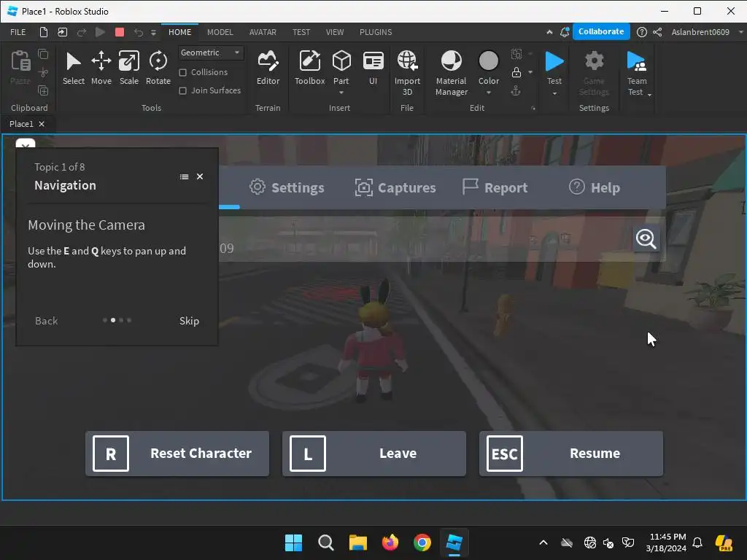Click the Leave button

(374, 454)
